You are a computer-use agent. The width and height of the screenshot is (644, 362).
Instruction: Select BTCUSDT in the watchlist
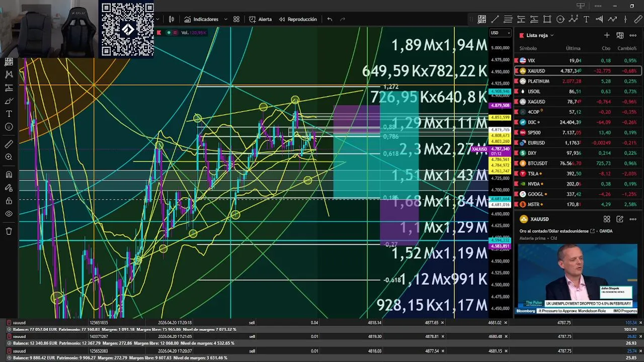(578, 163)
